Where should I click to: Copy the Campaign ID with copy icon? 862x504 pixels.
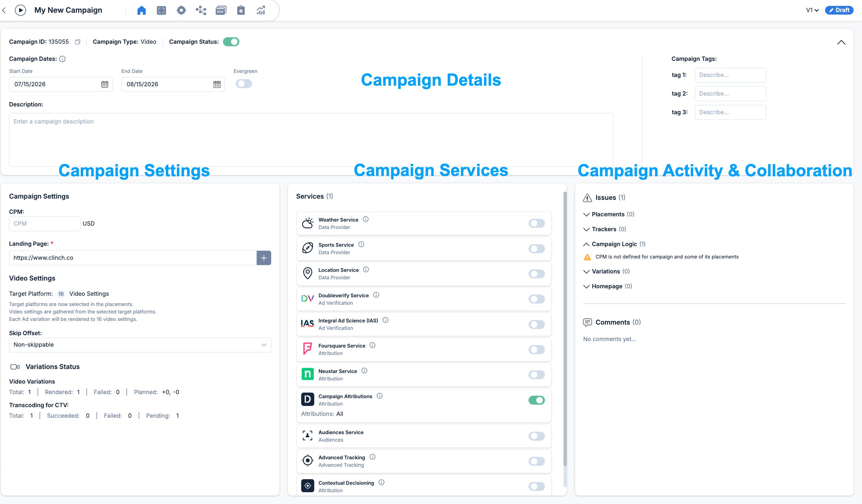(x=78, y=42)
